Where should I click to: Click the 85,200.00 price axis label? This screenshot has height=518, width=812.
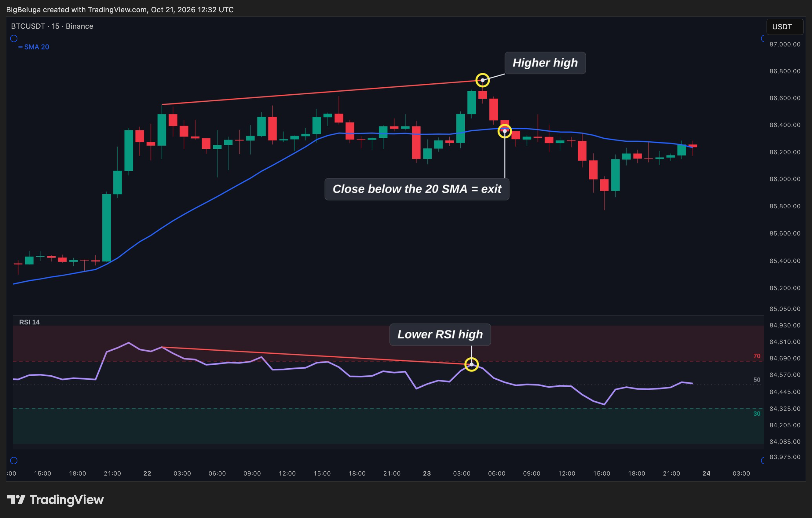[x=785, y=288]
